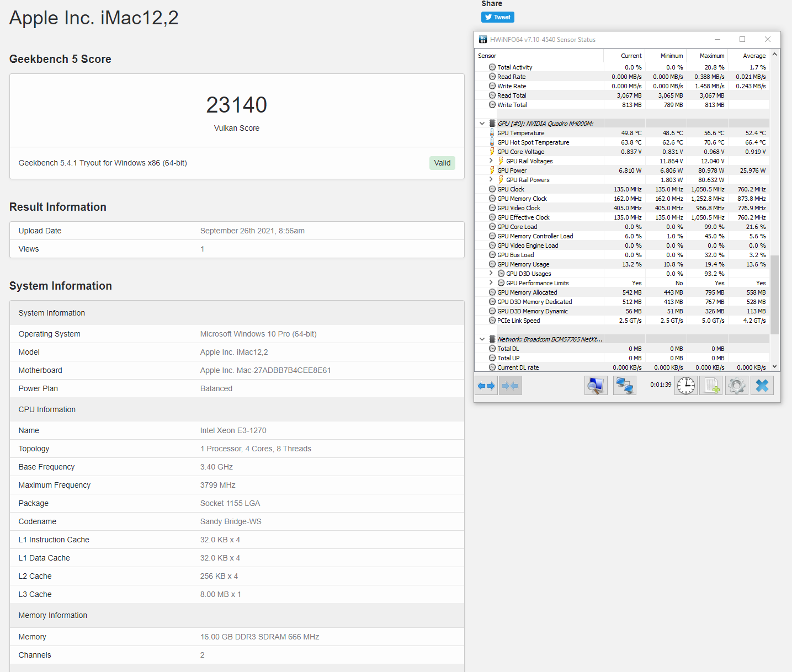Start logging with the sheet-plus icon in HWiNFO
This screenshot has height=672, width=792.
[711, 386]
